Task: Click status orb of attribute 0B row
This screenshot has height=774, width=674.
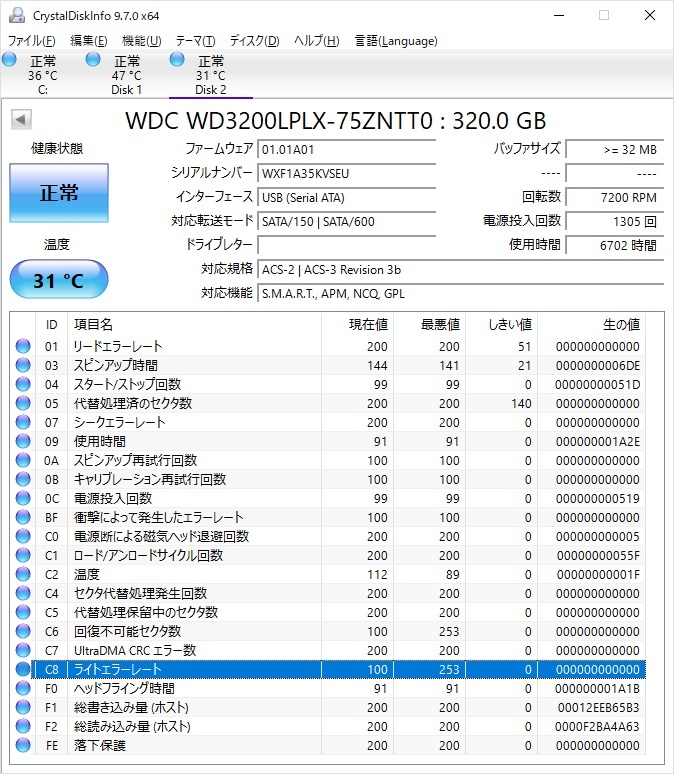Action: 23,479
